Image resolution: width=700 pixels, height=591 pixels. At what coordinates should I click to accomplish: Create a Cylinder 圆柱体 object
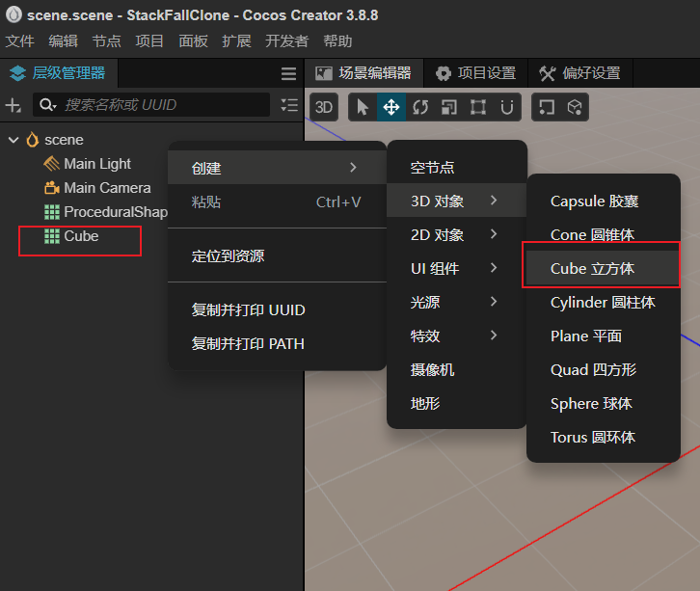coord(604,302)
